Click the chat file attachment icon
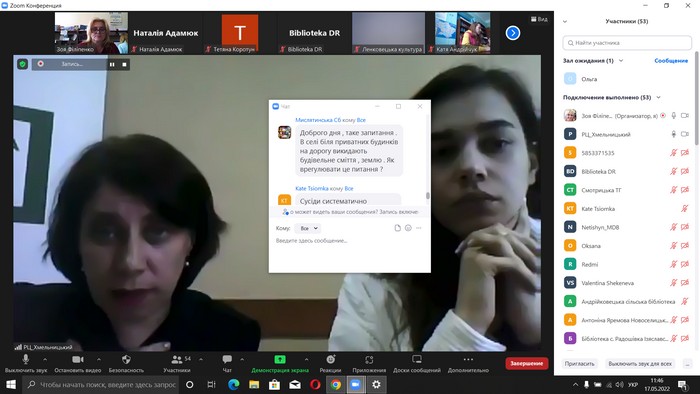 click(397, 228)
